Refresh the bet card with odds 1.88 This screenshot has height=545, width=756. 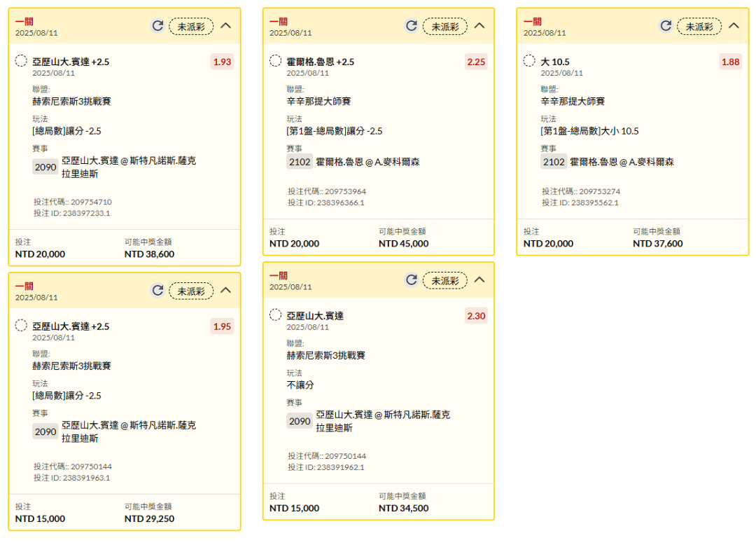pos(666,26)
